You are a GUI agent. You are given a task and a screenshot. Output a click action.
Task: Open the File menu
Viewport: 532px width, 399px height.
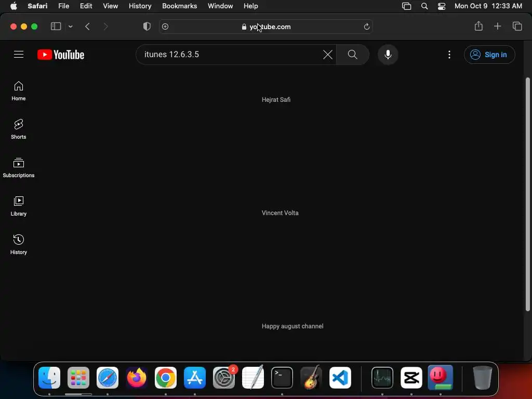point(63,6)
